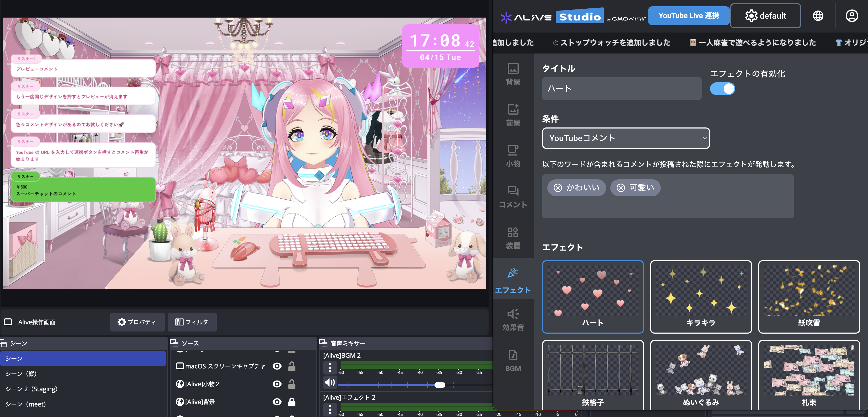Toggle visibility of [Alive]背景 source
The width and height of the screenshot is (868, 417).
[277, 402]
